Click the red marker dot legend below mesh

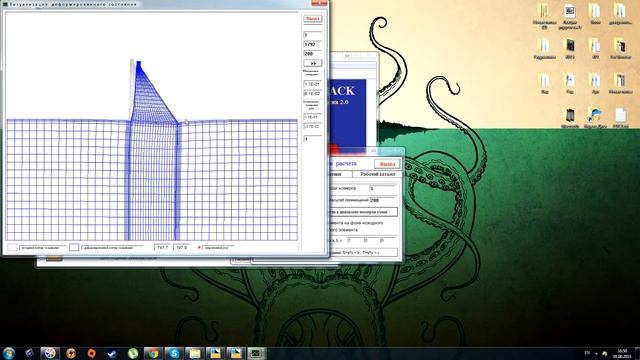pos(200,247)
